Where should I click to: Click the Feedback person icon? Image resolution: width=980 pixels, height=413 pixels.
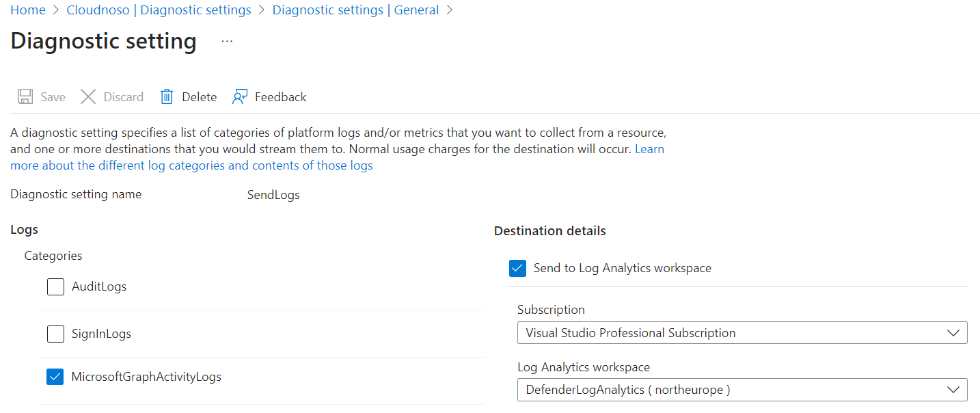(x=240, y=96)
